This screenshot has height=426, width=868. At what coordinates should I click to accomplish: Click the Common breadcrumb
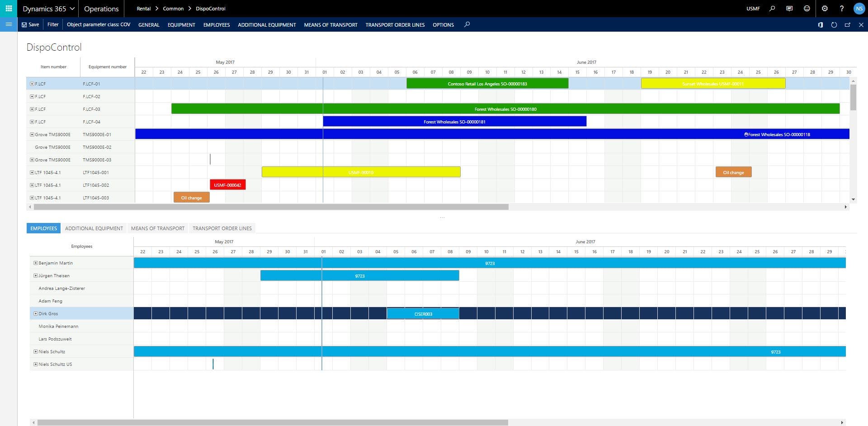coord(173,9)
